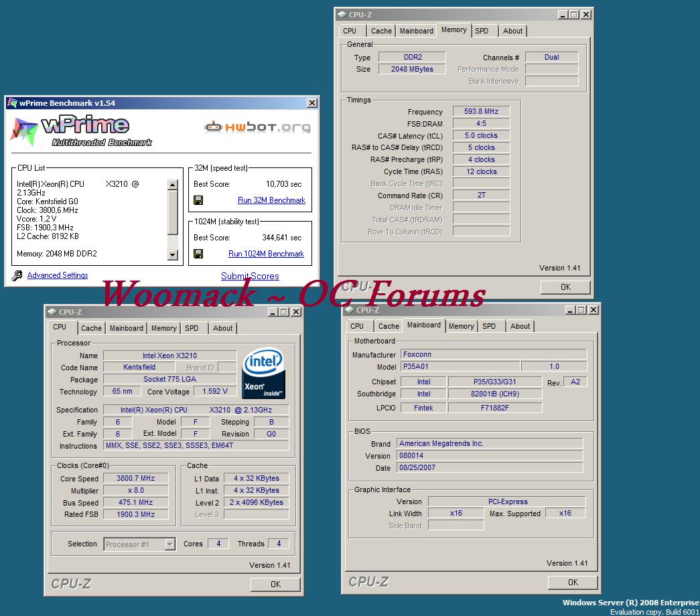This screenshot has width=700, height=616.
Task: Click the Intel Xeon inside logo
Action: click(264, 373)
